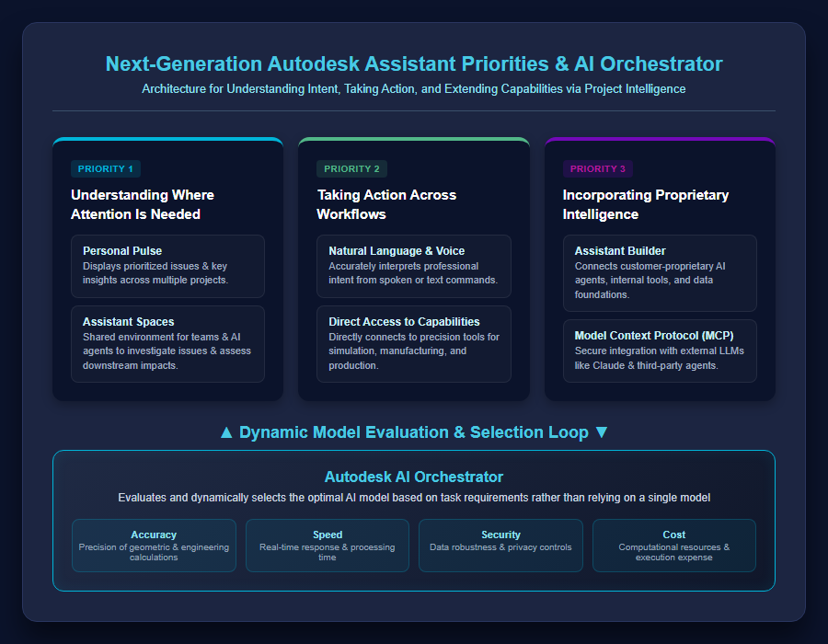Click the subtitle starting "Architecture for Understanding Intent"

[414, 88]
